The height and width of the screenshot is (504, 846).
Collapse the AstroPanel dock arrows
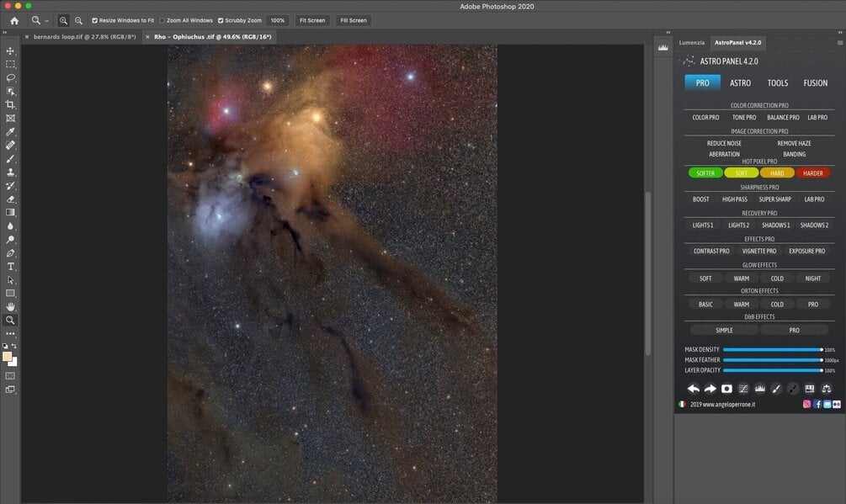[840, 32]
